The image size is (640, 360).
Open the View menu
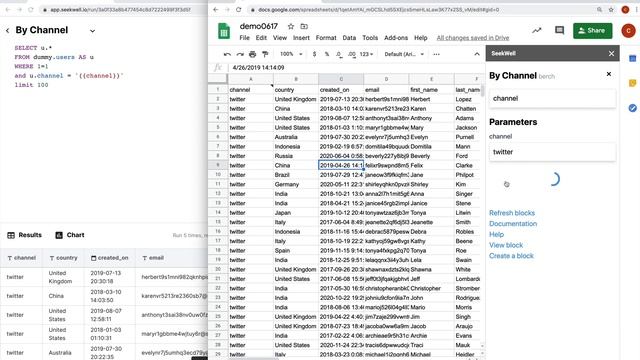click(x=280, y=38)
